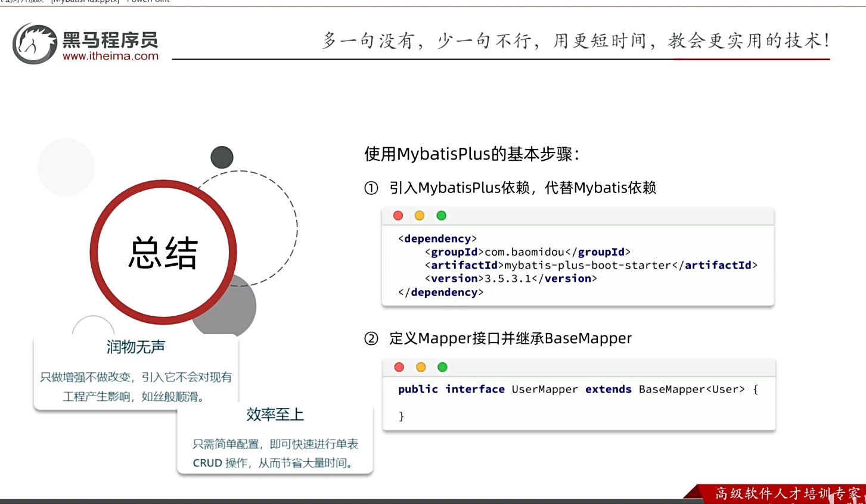
Task: Click the 只做增强不做改变 description text
Action: coord(136,387)
